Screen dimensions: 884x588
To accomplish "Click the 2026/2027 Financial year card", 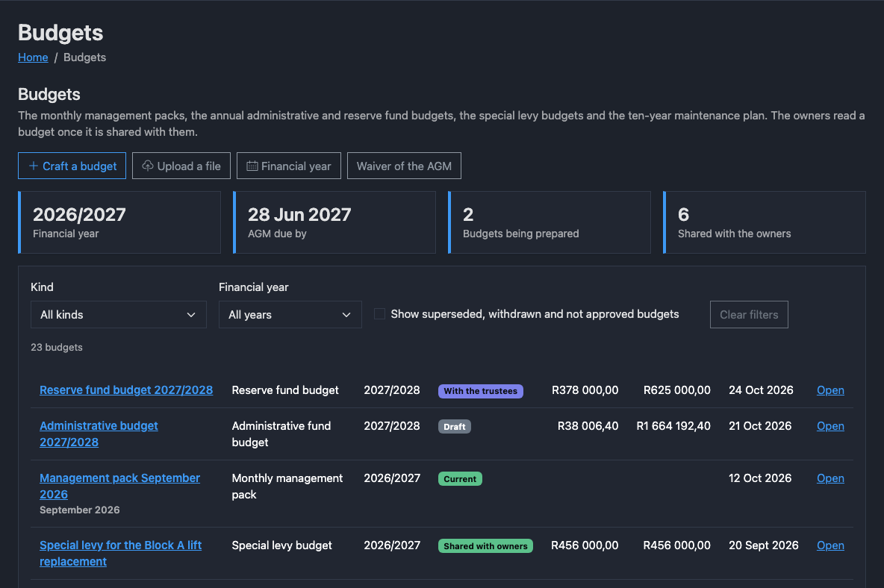I will click(119, 222).
